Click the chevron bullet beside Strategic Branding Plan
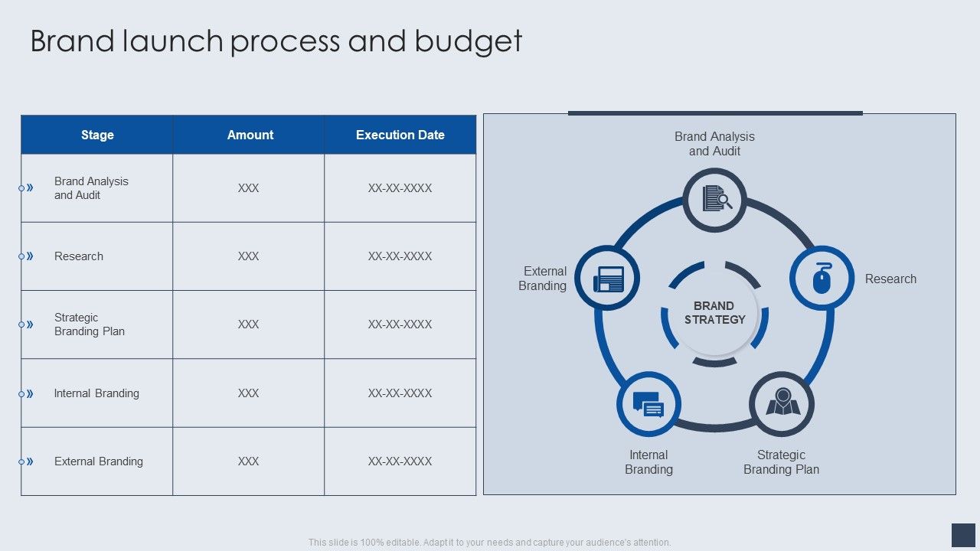Image resolution: width=980 pixels, height=551 pixels. click(27, 324)
